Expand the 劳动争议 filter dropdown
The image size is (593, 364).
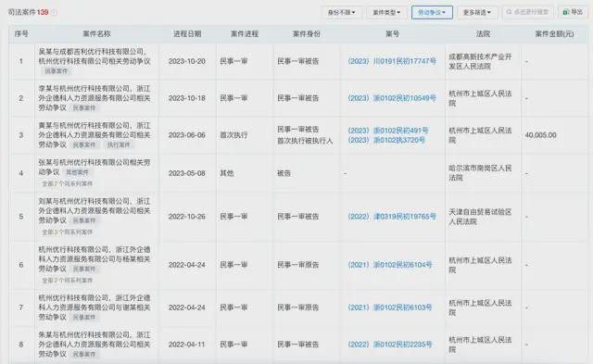pyautogui.click(x=432, y=12)
